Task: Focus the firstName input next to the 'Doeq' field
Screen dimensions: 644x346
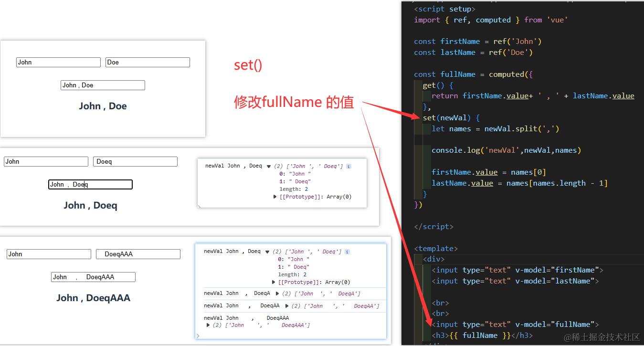Action: 46,161
